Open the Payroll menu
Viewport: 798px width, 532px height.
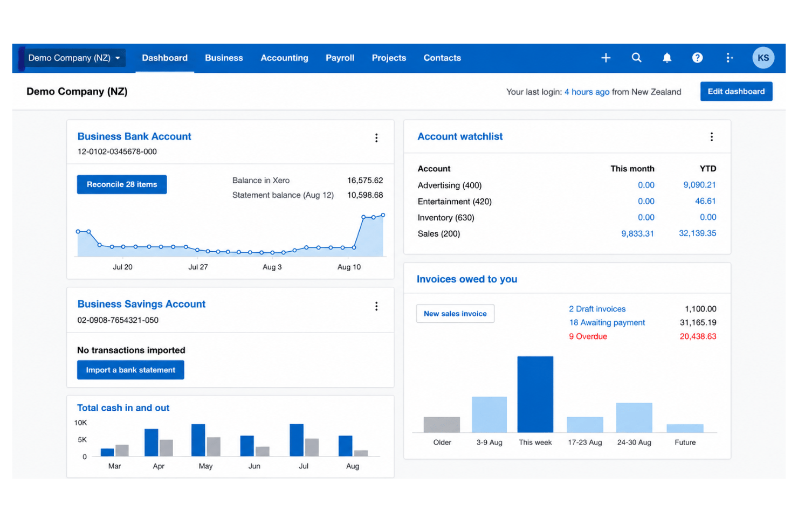[x=340, y=58]
